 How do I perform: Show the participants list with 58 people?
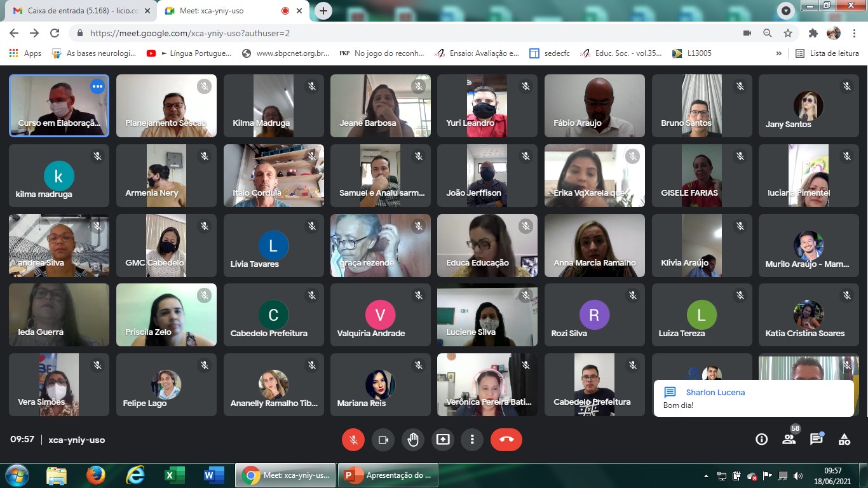[x=789, y=439]
